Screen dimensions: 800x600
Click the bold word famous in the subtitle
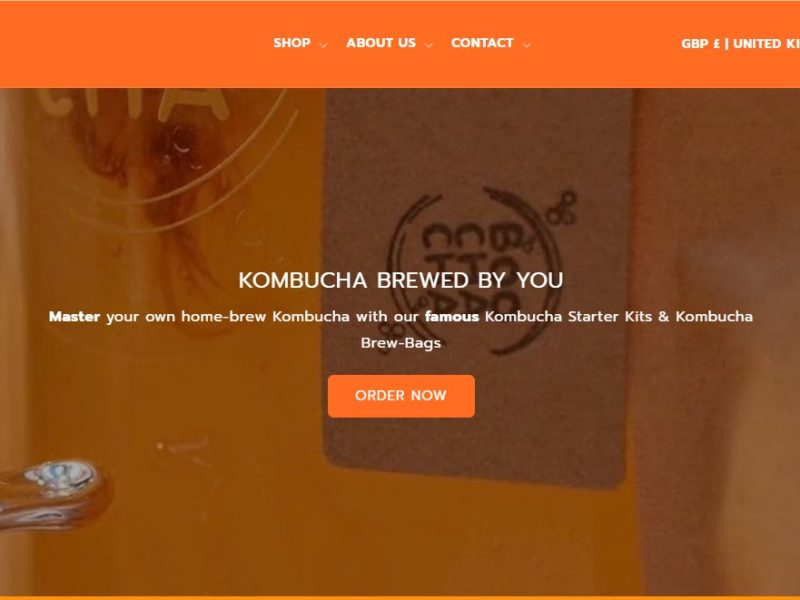click(452, 316)
